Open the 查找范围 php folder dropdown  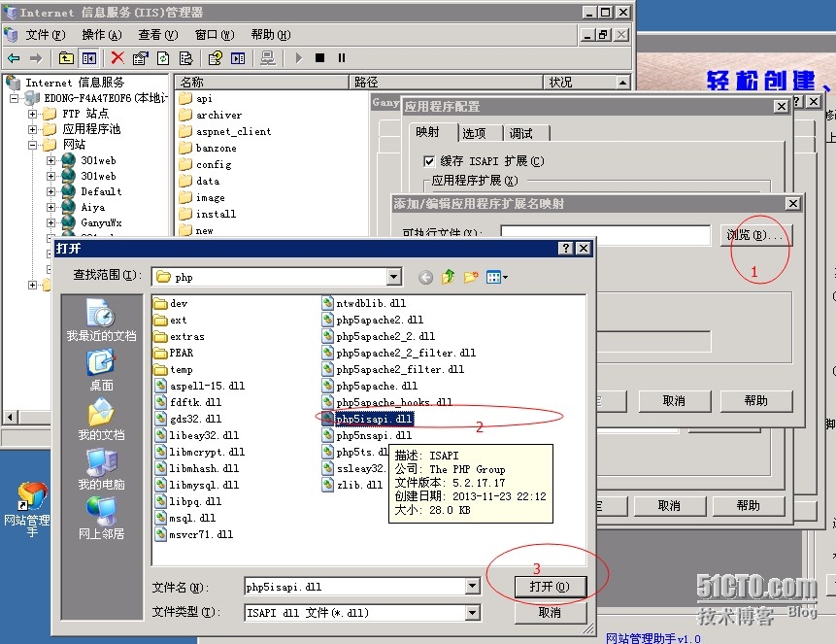[394, 277]
